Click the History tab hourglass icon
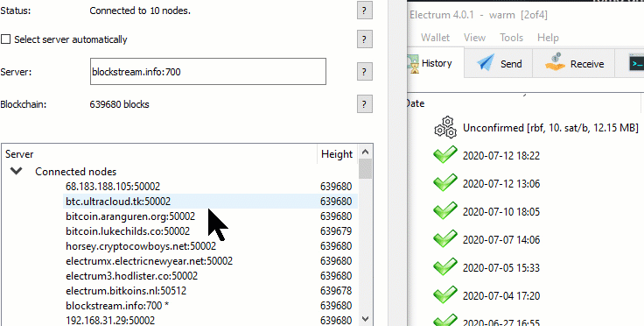 (414, 64)
